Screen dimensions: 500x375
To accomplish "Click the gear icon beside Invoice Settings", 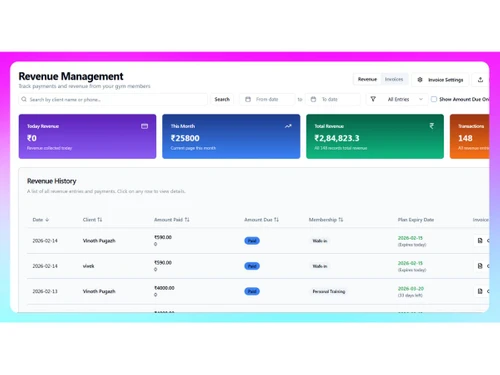I will tap(420, 80).
